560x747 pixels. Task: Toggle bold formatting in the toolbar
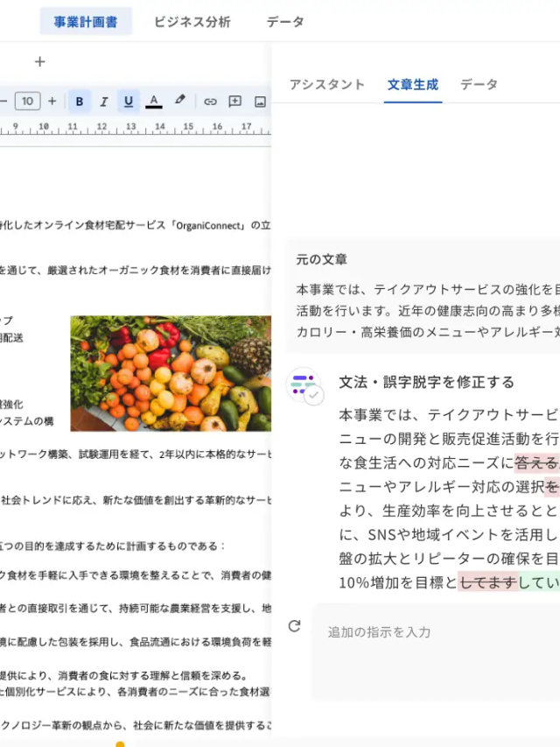point(80,102)
